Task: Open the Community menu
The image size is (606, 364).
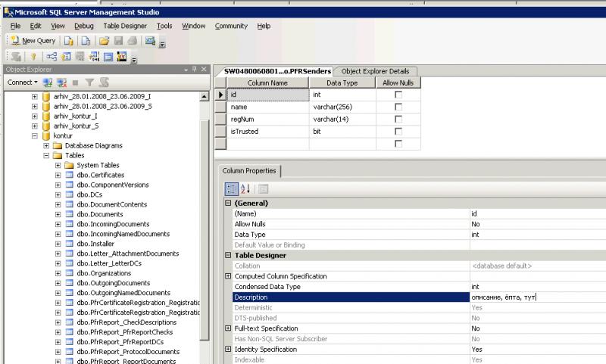Action: pyautogui.click(x=231, y=26)
